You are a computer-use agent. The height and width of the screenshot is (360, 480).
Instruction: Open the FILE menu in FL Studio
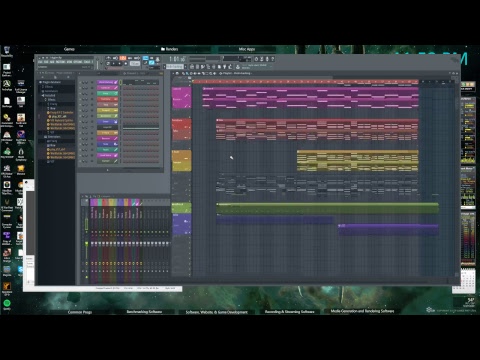point(40,62)
